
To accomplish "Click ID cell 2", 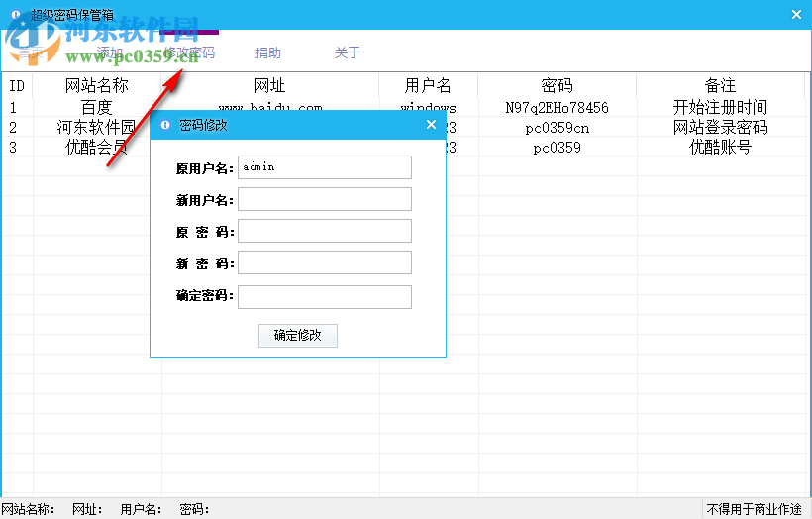I will [13, 128].
